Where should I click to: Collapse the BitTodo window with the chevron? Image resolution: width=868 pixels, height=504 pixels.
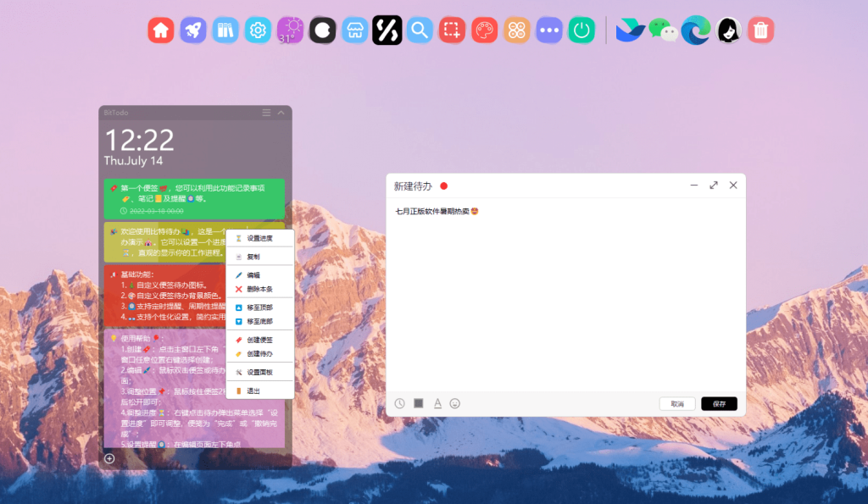click(x=281, y=112)
